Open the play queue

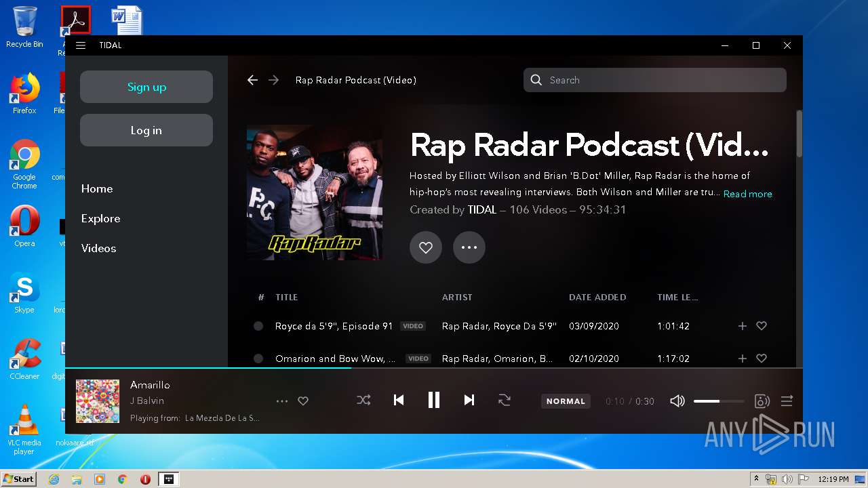[x=787, y=401]
